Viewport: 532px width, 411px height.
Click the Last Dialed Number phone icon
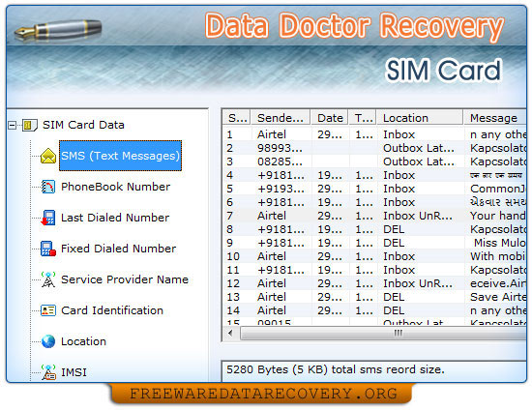point(47,218)
